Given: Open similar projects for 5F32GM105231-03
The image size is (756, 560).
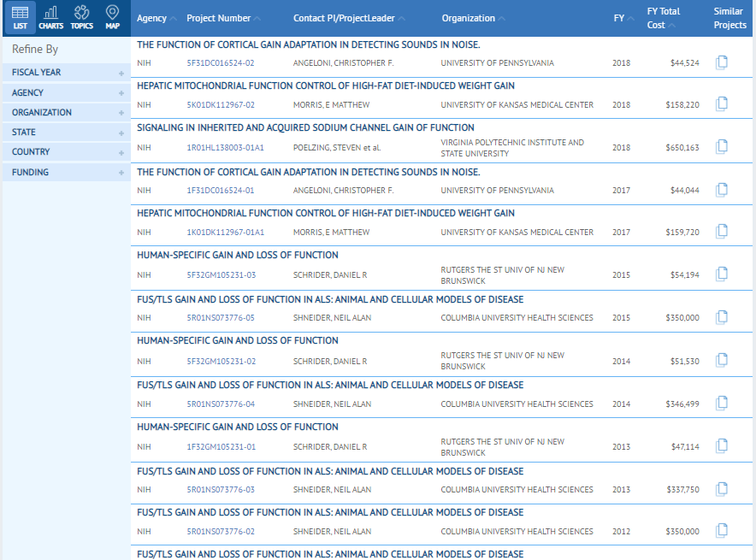Looking at the screenshot, I should click(722, 274).
